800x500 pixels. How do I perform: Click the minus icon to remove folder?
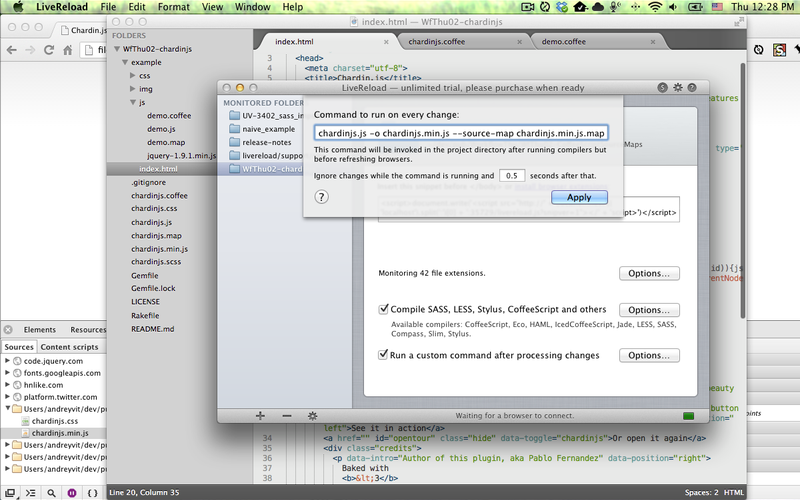(x=287, y=416)
